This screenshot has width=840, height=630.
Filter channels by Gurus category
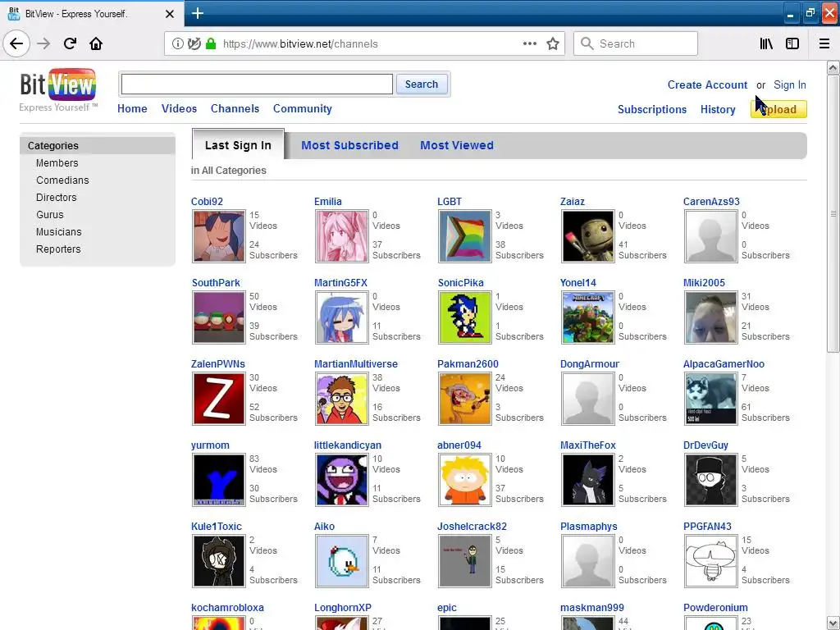pos(50,214)
